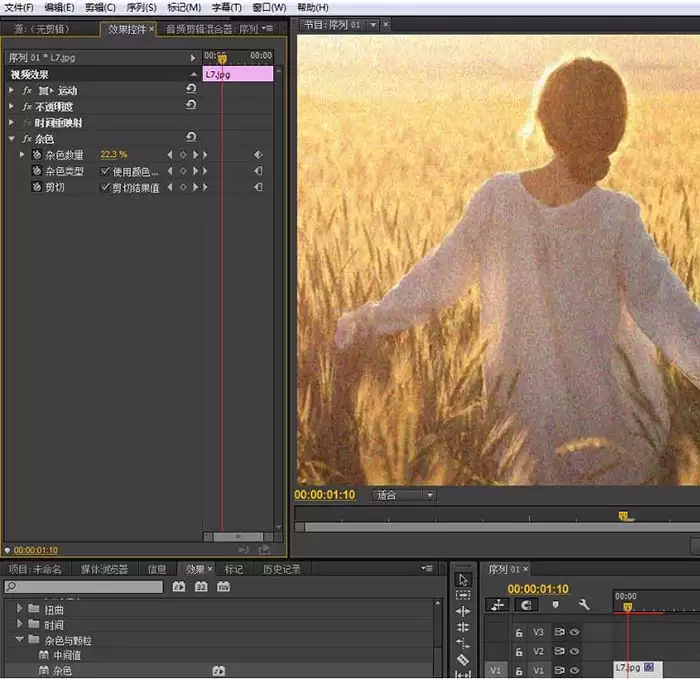Click the 22.3 % noise amount value
700x679 pixels.
[113, 155]
